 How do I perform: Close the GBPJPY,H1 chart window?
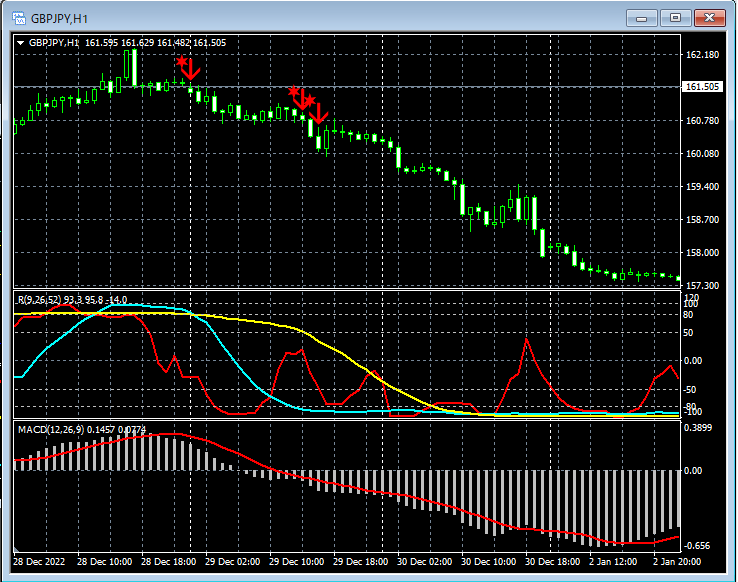(x=709, y=17)
